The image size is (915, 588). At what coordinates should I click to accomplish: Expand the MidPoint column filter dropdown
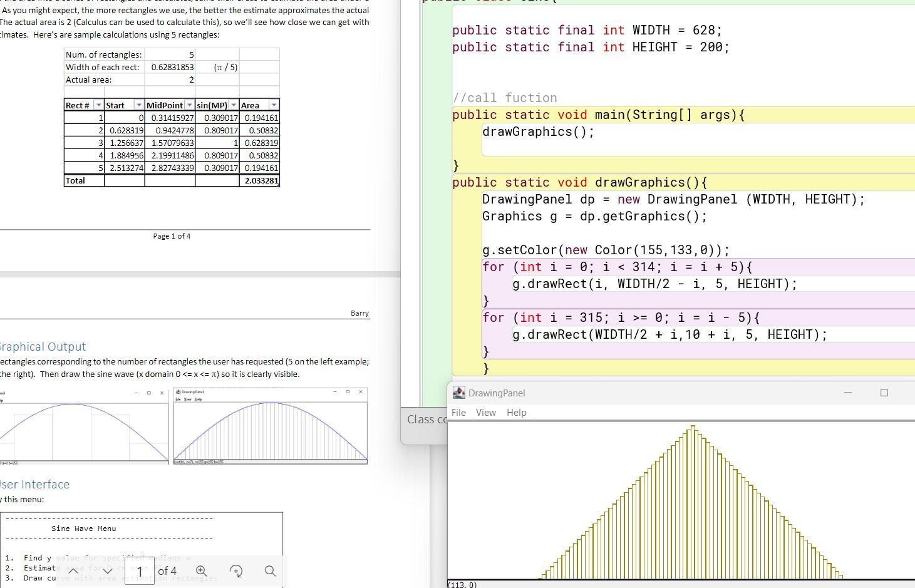189,105
